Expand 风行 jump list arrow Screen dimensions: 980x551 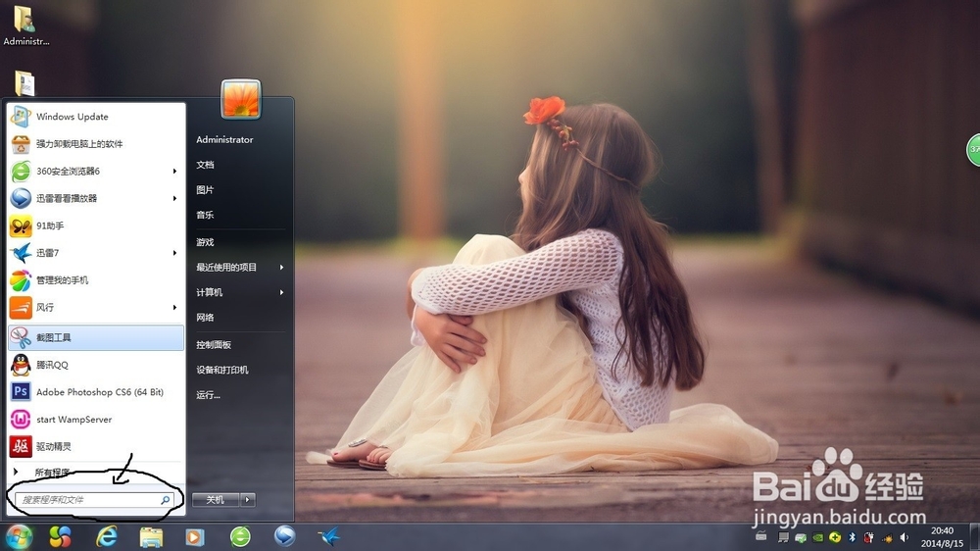(175, 307)
